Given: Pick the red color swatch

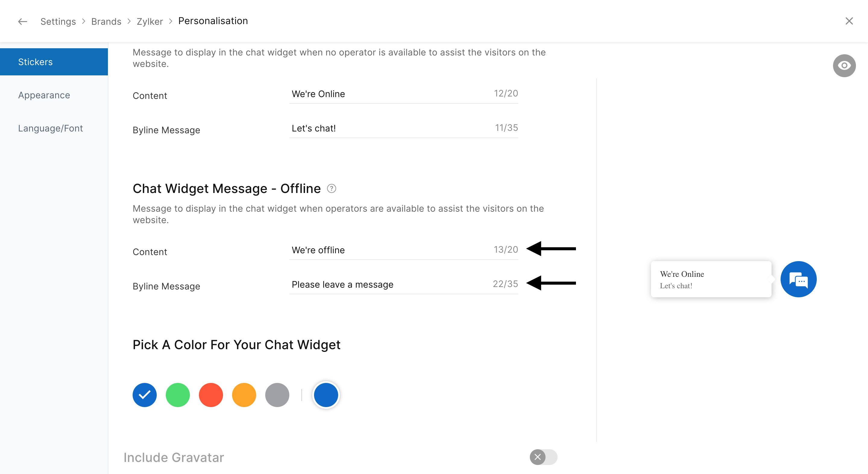Looking at the screenshot, I should 211,395.
